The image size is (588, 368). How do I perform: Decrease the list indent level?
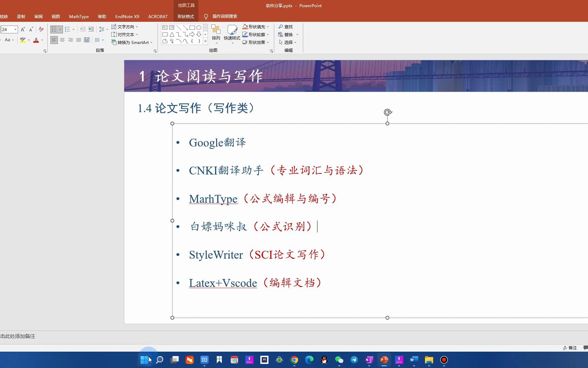(83, 30)
